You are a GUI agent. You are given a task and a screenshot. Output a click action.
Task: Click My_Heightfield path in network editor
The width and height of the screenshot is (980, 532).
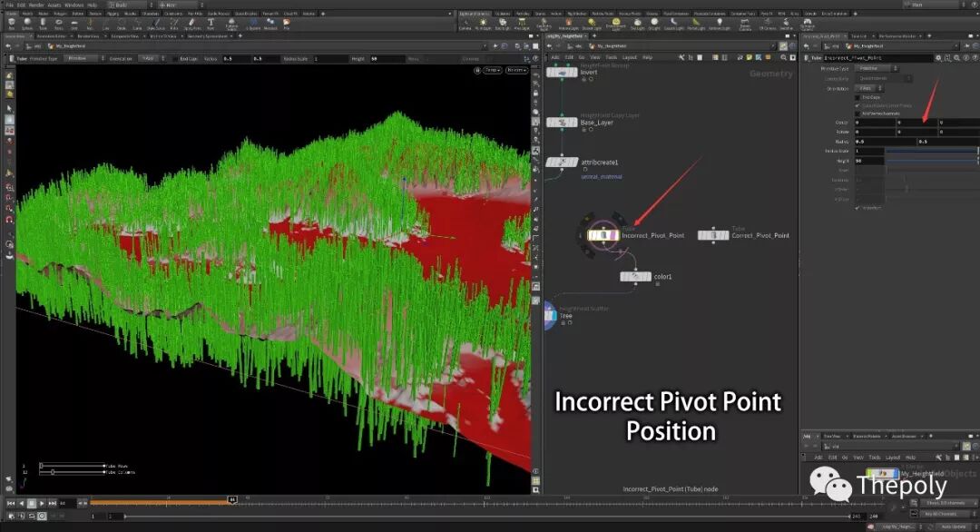click(612, 46)
